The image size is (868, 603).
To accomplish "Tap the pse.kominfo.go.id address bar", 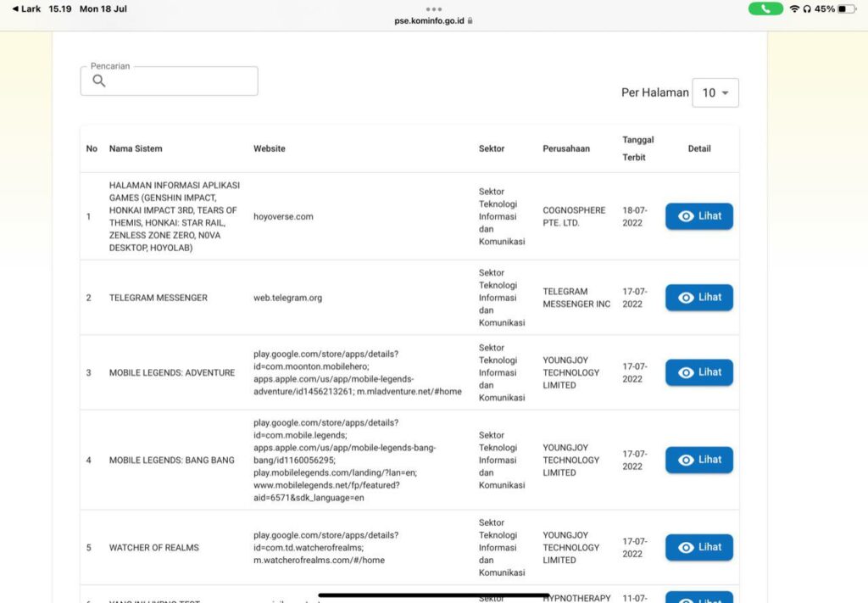I will pyautogui.click(x=433, y=20).
